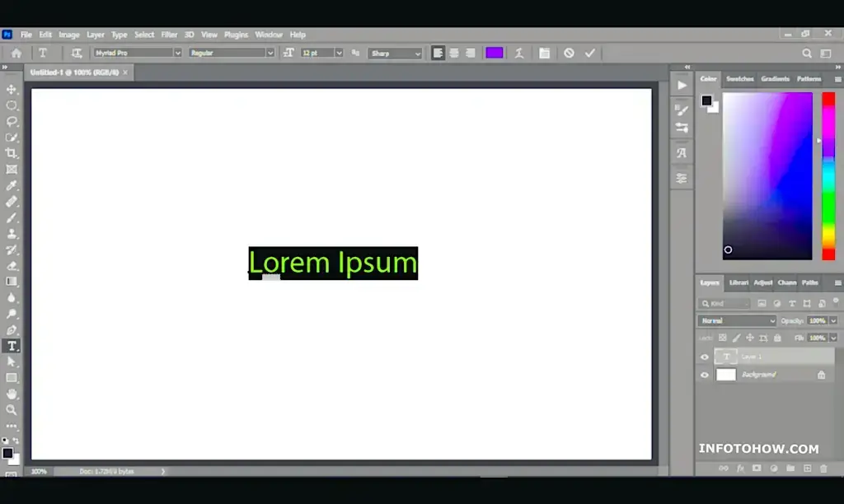The height and width of the screenshot is (504, 844).
Task: Expand the left toolbar double-arrow
Action: (5, 68)
